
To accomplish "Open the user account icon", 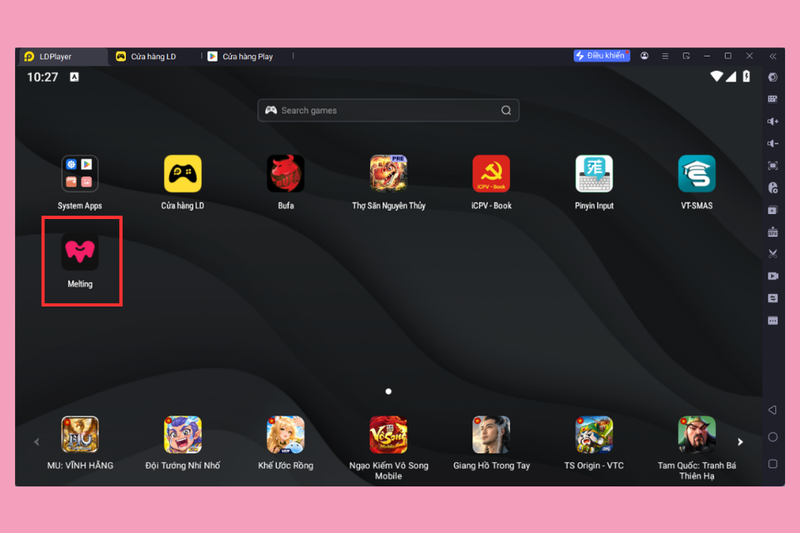I will (644, 56).
